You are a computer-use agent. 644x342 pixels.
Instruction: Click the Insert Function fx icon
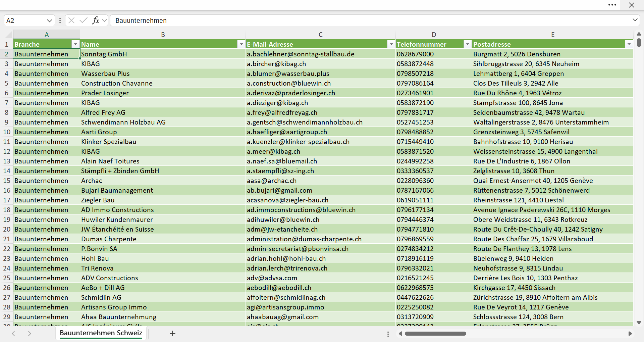click(x=96, y=20)
